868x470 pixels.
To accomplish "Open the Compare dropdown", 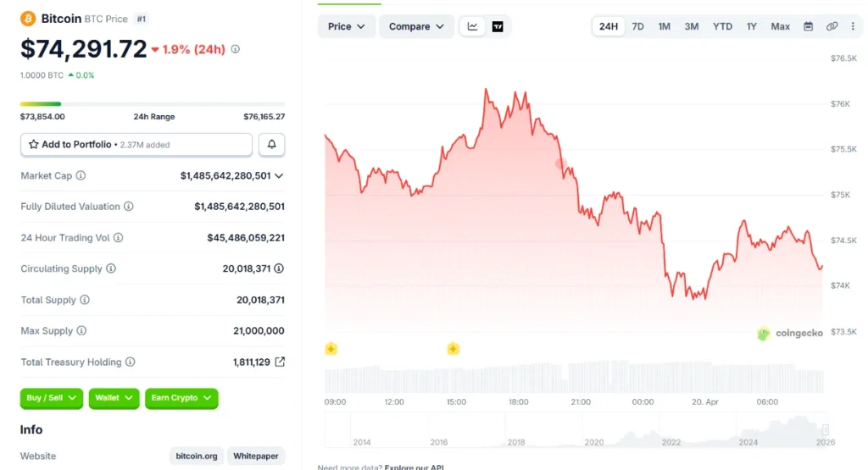I will 415,26.
